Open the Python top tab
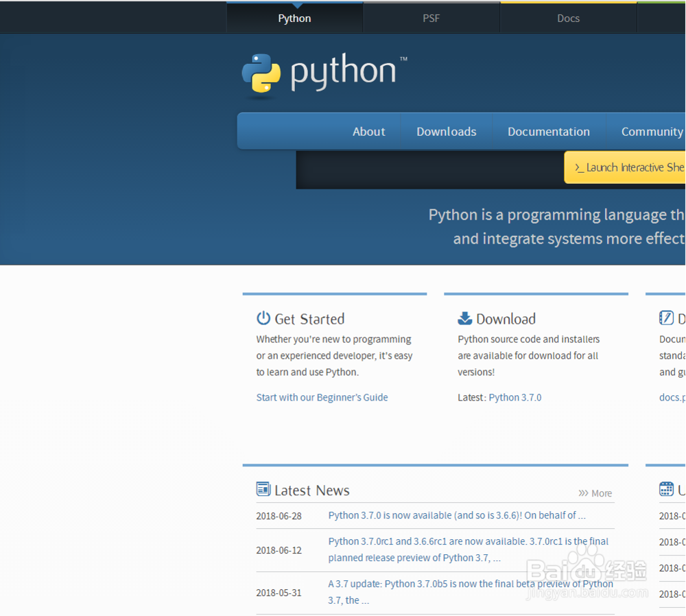The height and width of the screenshot is (616, 686). [x=294, y=18]
